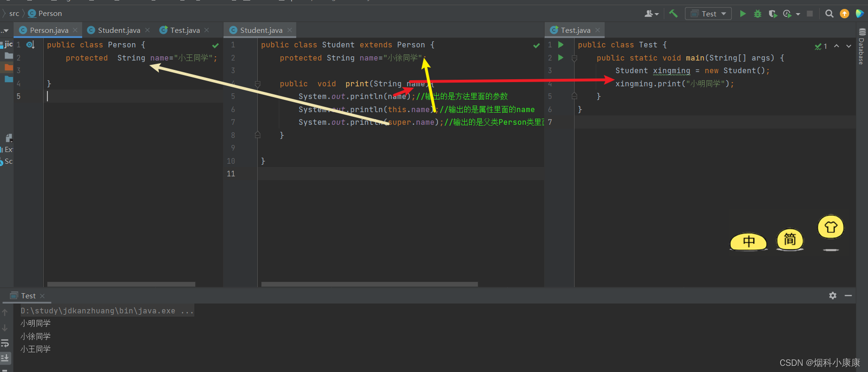Go to previous highlighted error arrow in Test.java

tap(837, 46)
